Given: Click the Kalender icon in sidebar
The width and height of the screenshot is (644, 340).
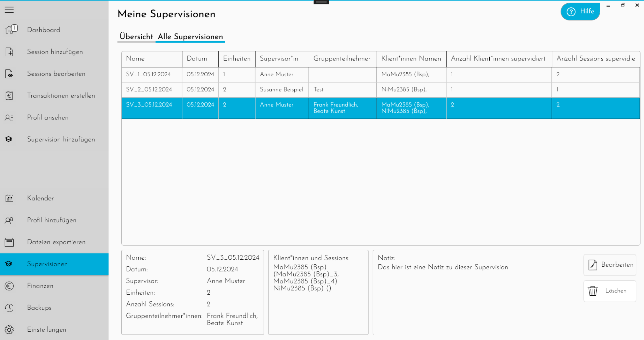Looking at the screenshot, I should click(9, 198).
